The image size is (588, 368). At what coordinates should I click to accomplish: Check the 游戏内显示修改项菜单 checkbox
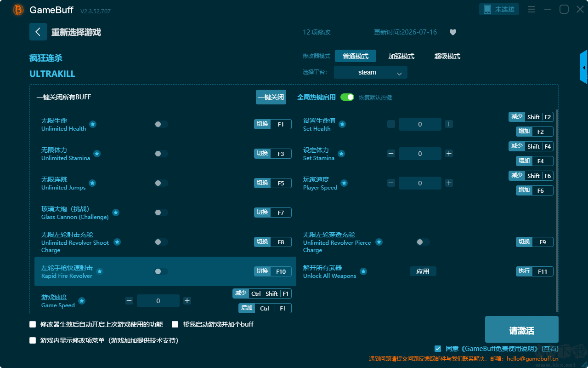pyautogui.click(x=33, y=340)
